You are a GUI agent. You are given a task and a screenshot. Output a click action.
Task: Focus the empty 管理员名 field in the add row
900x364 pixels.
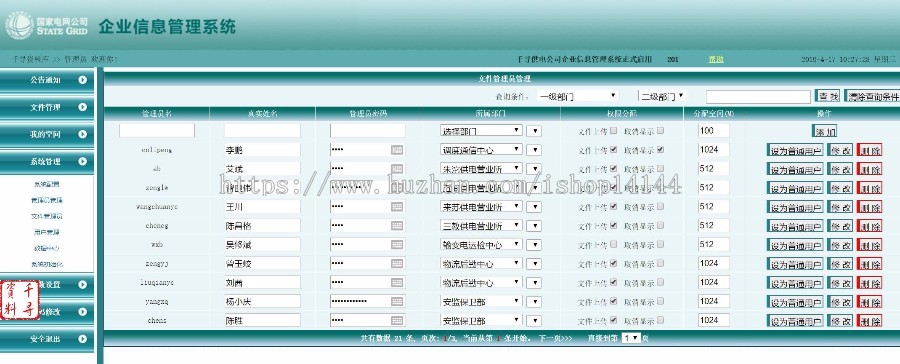(157, 131)
